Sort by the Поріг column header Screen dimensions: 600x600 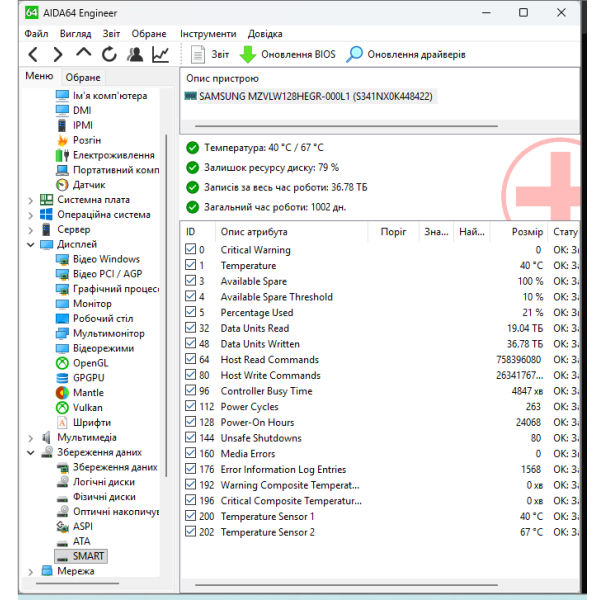click(393, 232)
